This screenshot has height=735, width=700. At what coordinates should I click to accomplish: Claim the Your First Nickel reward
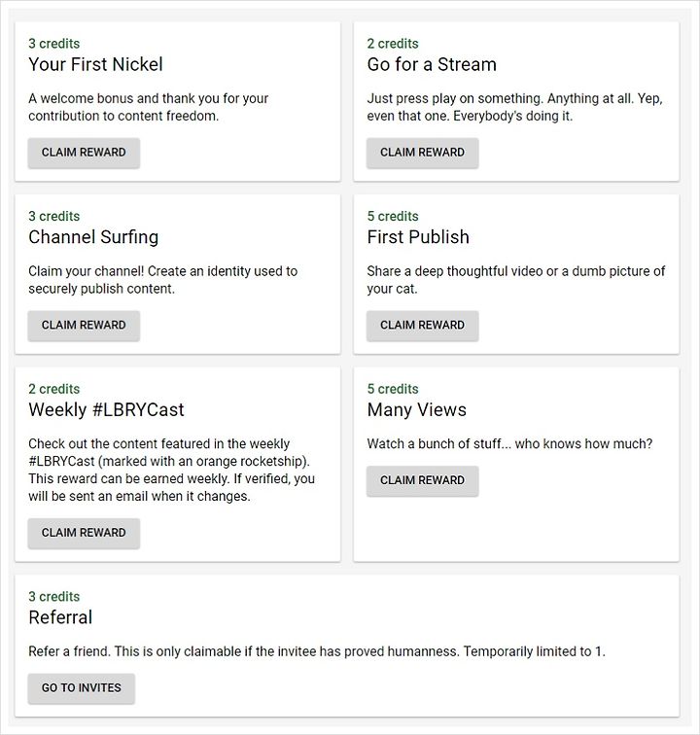[x=84, y=153]
